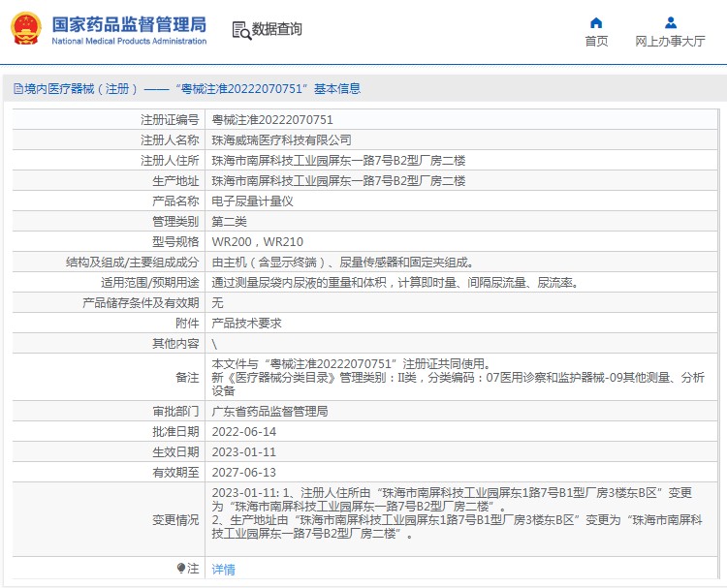Click approval department 广东省药品监督管理局
The width and height of the screenshot is (727, 588).
click(x=269, y=411)
